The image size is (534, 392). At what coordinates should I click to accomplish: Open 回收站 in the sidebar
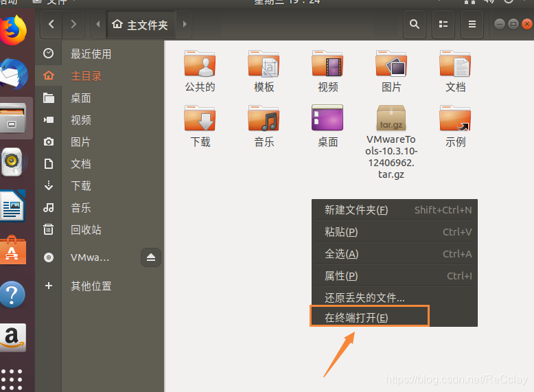tap(100, 229)
